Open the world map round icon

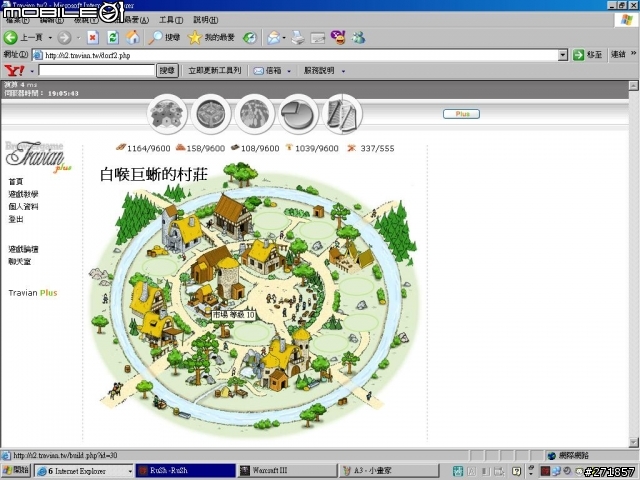[x=255, y=114]
